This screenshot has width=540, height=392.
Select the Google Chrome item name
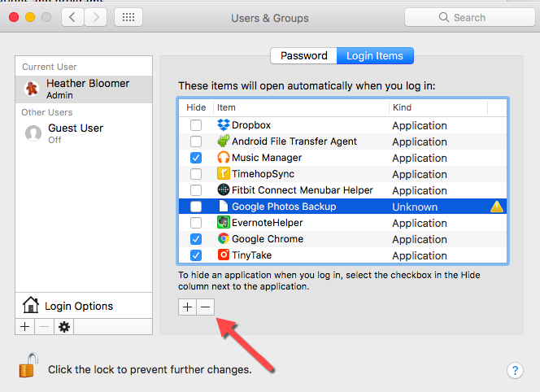pos(268,239)
